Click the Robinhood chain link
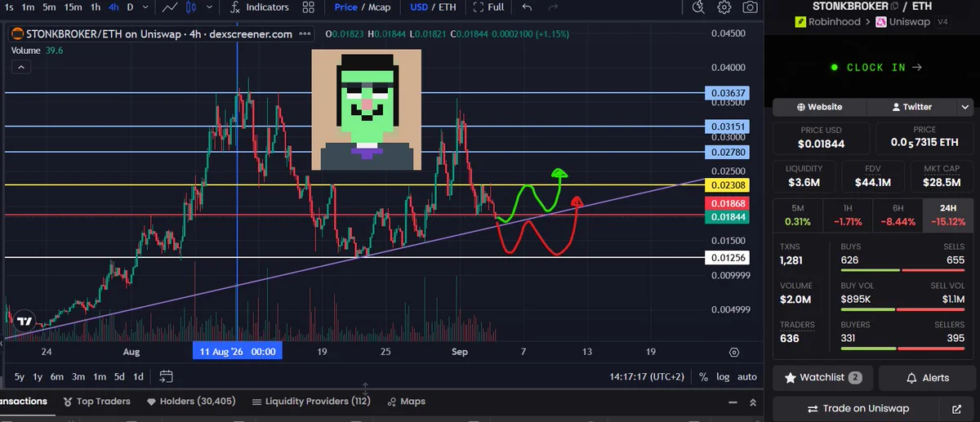The width and height of the screenshot is (980, 422). point(827,21)
